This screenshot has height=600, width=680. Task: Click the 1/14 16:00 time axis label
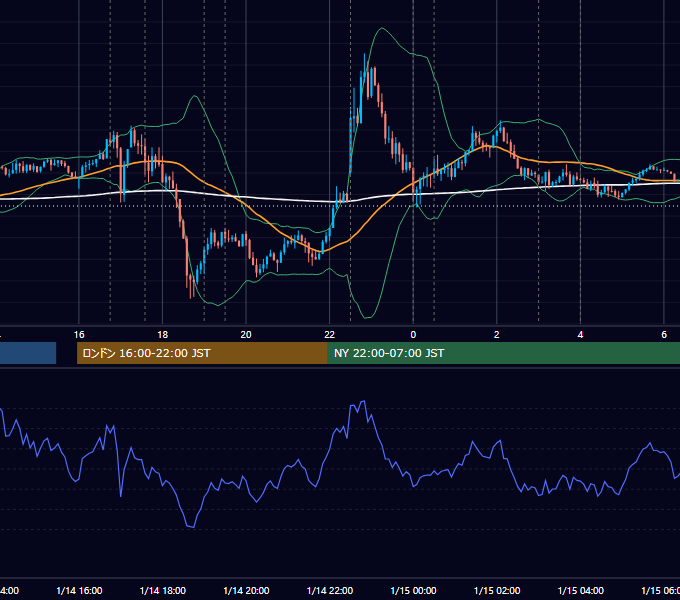[x=79, y=590]
